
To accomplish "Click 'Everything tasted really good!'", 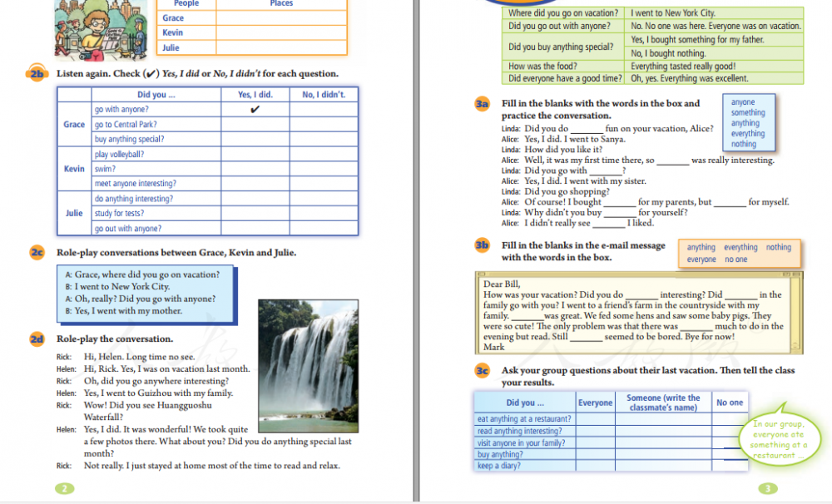I will (x=683, y=67).
